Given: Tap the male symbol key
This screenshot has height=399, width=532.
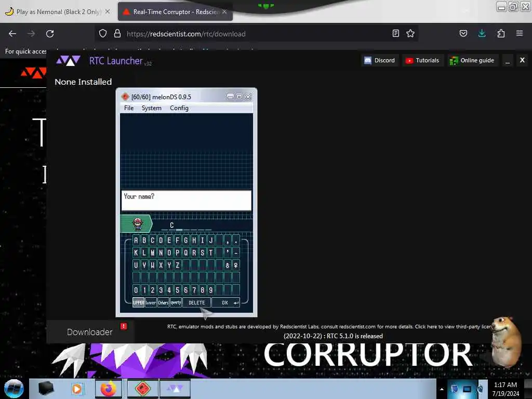Looking at the screenshot, I should pyautogui.click(x=228, y=265).
